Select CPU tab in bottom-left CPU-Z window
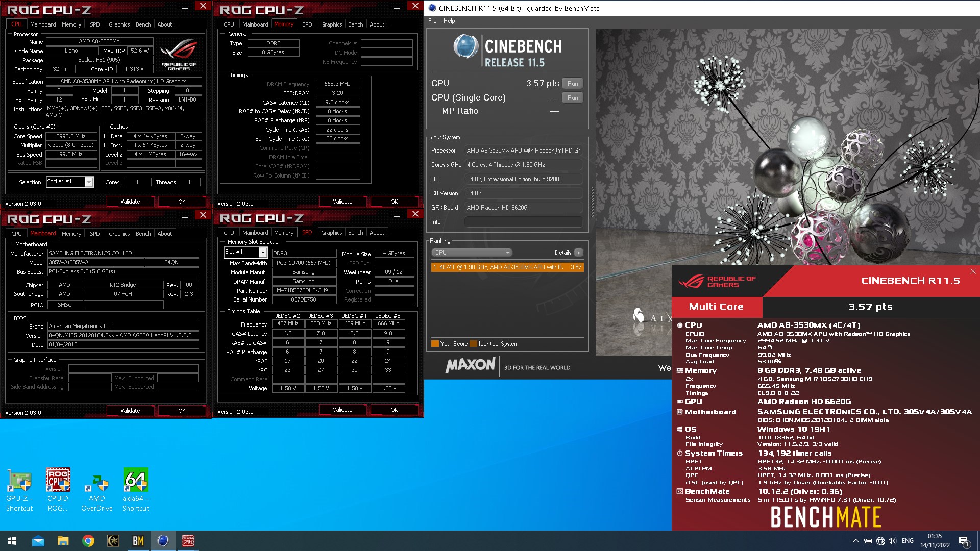This screenshot has height=551, width=980. [x=17, y=234]
